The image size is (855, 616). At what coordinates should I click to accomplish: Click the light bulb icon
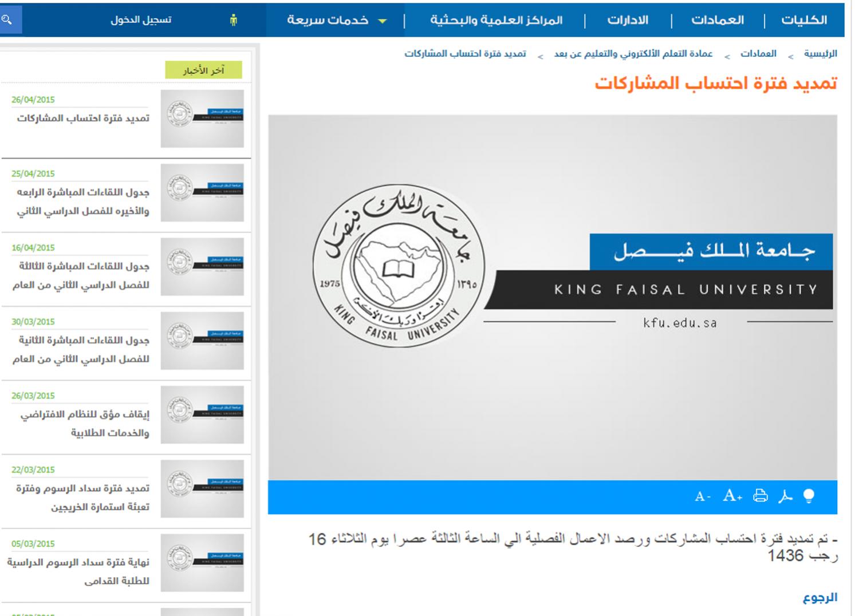[x=809, y=496]
